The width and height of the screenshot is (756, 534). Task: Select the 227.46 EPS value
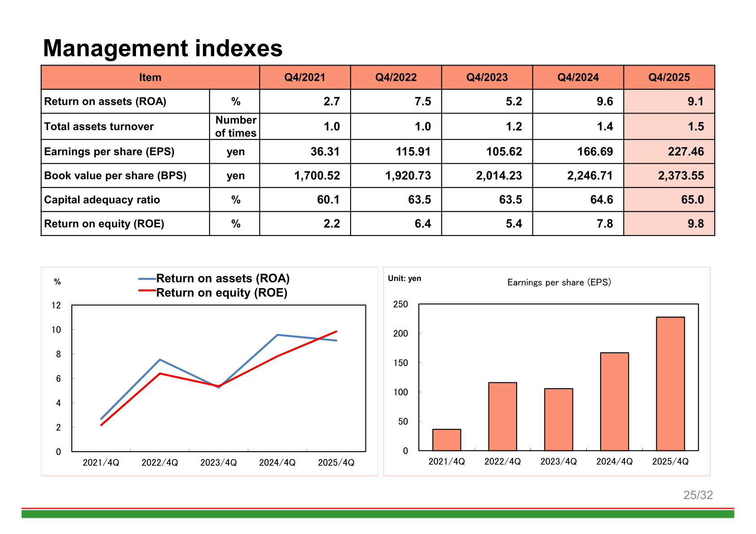686,152
